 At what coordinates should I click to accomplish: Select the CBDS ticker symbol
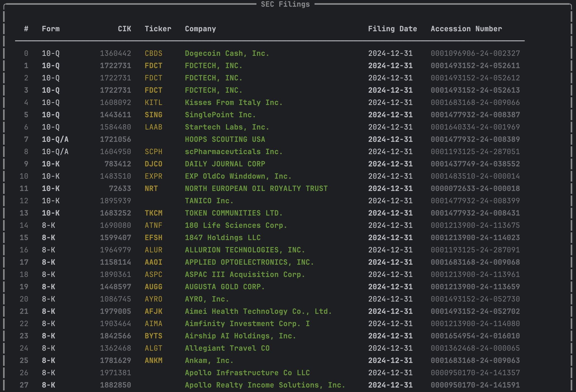pos(153,53)
